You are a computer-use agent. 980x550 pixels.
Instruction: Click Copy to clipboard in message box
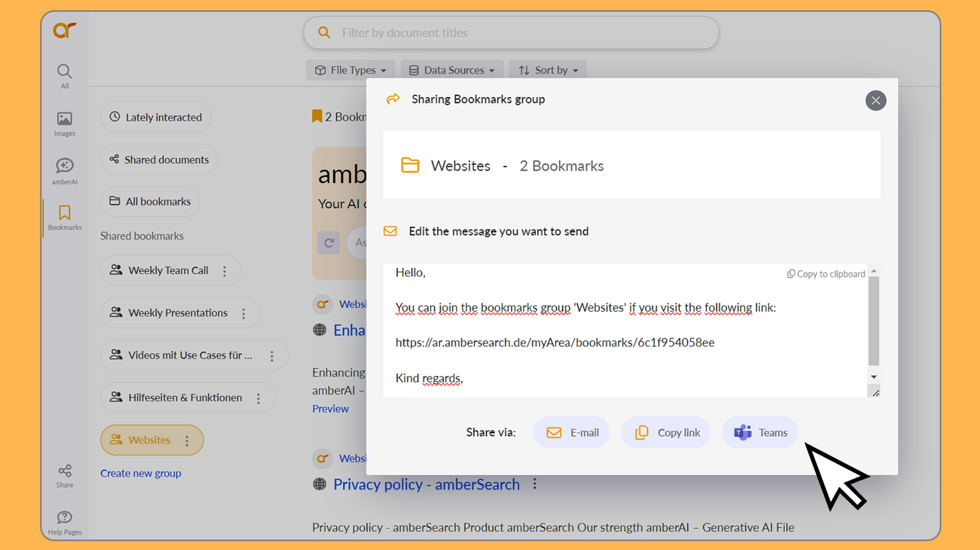click(826, 274)
